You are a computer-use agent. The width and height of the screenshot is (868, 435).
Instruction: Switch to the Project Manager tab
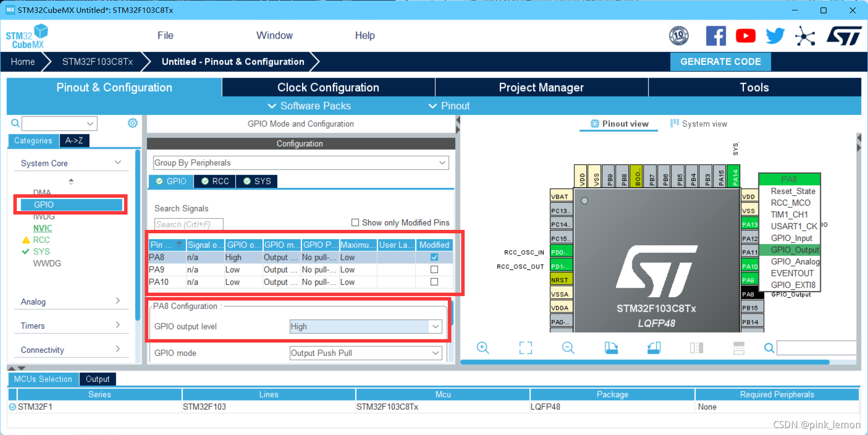541,87
